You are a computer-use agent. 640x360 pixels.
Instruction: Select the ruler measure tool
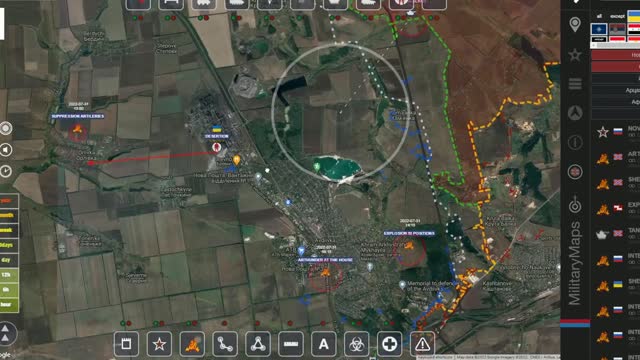click(291, 344)
